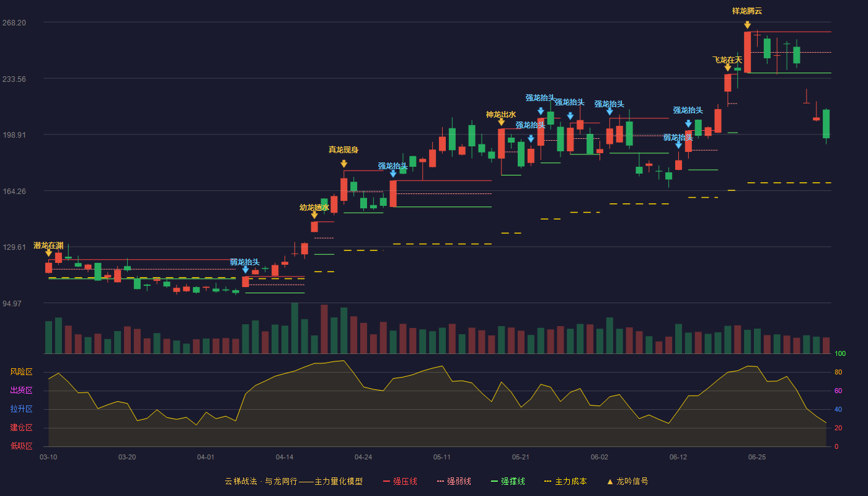The width and height of the screenshot is (868, 496).
Task: Click the 云梯战法 主力量化模型 legend title
Action: pos(294,481)
